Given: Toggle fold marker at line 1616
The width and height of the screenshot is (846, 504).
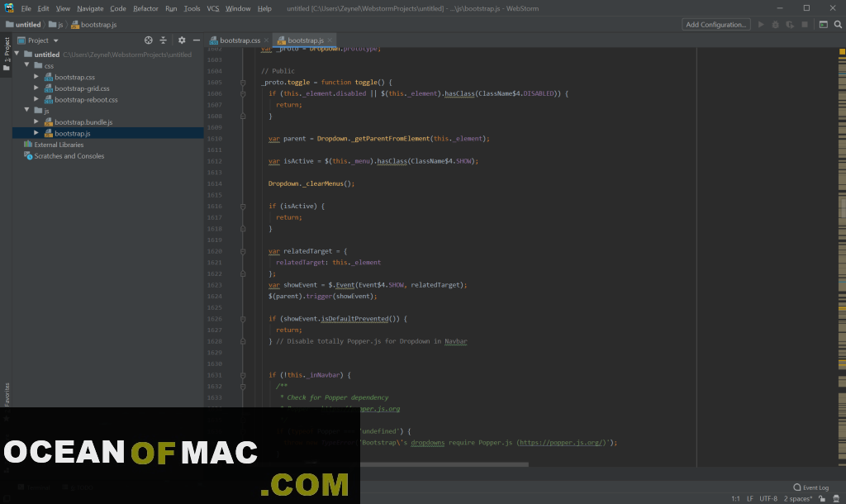Looking at the screenshot, I should tap(243, 207).
